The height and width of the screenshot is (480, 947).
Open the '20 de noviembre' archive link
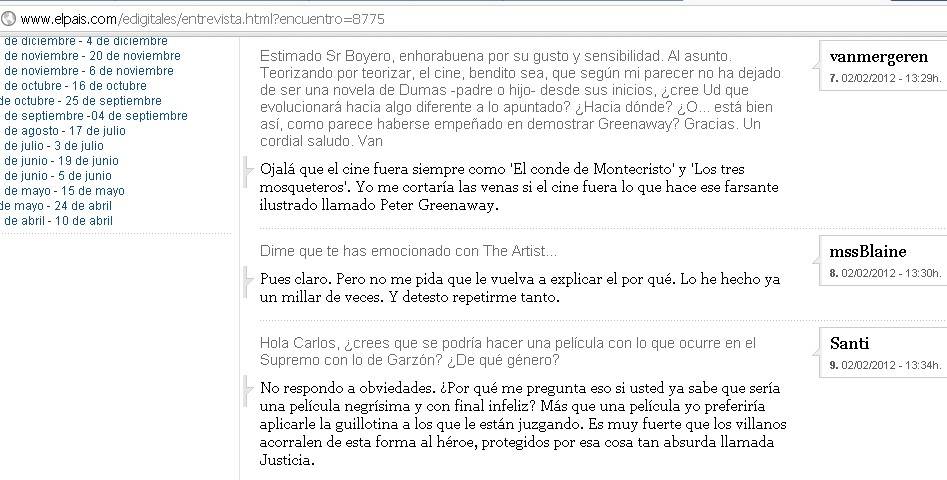point(92,56)
